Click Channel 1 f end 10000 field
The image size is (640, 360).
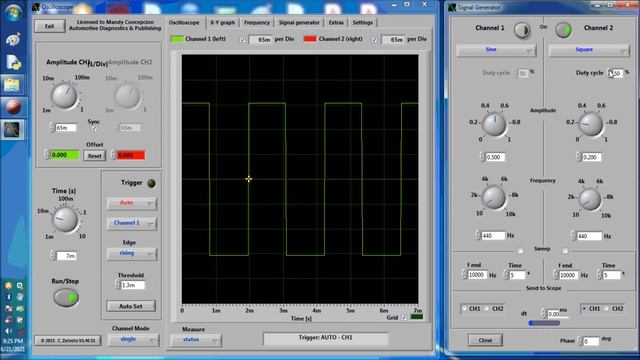pos(478,275)
